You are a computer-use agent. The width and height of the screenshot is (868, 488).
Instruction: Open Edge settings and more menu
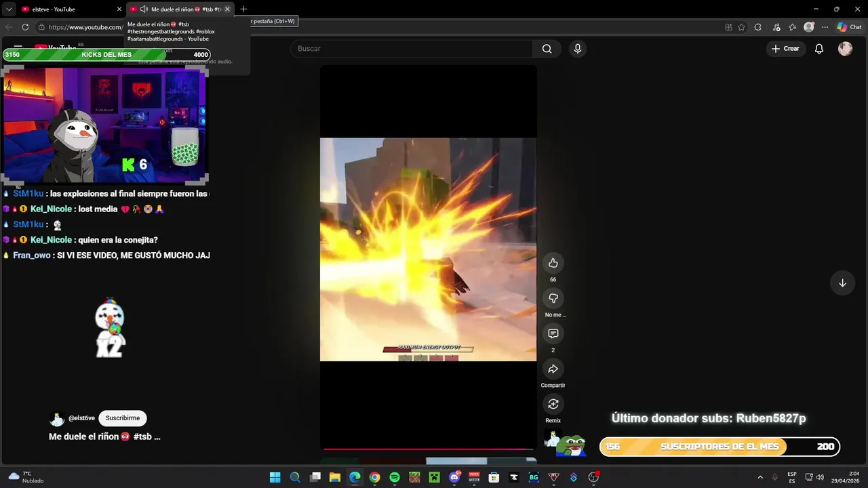click(825, 27)
